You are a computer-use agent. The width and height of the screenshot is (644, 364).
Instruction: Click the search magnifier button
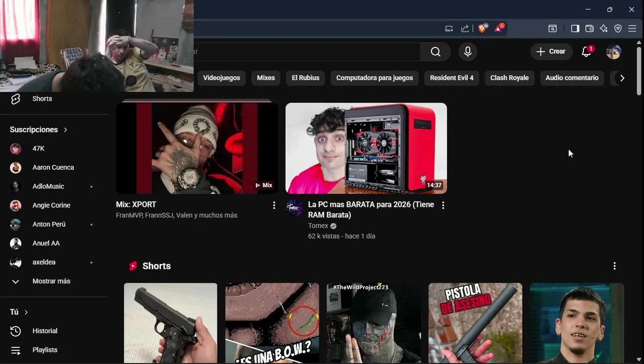435,52
